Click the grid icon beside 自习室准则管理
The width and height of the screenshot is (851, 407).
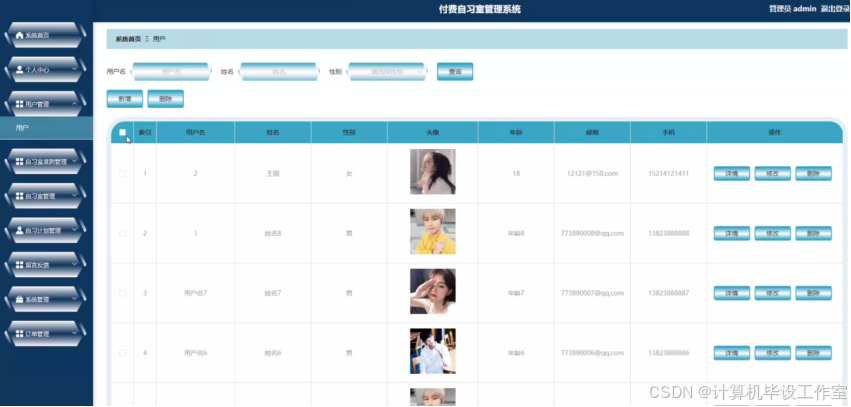pyautogui.click(x=20, y=162)
